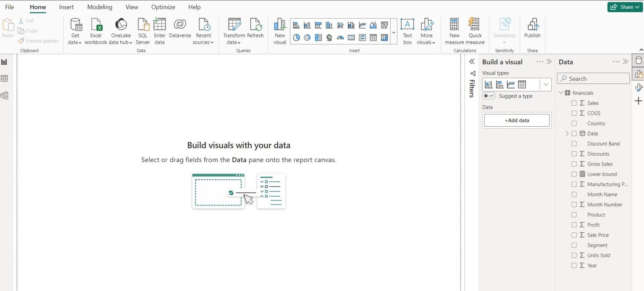644x291 pixels.
Task: Switch to Table view in left sidebar
Action: 5,78
